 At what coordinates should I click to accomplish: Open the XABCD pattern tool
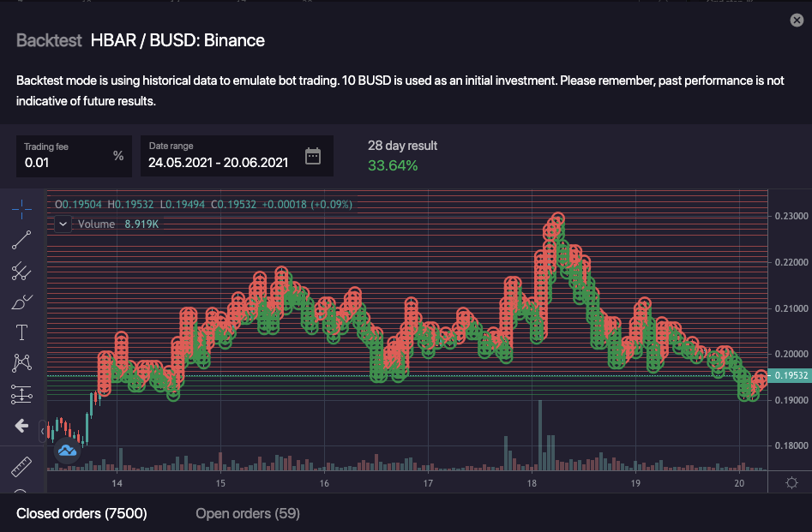21,363
